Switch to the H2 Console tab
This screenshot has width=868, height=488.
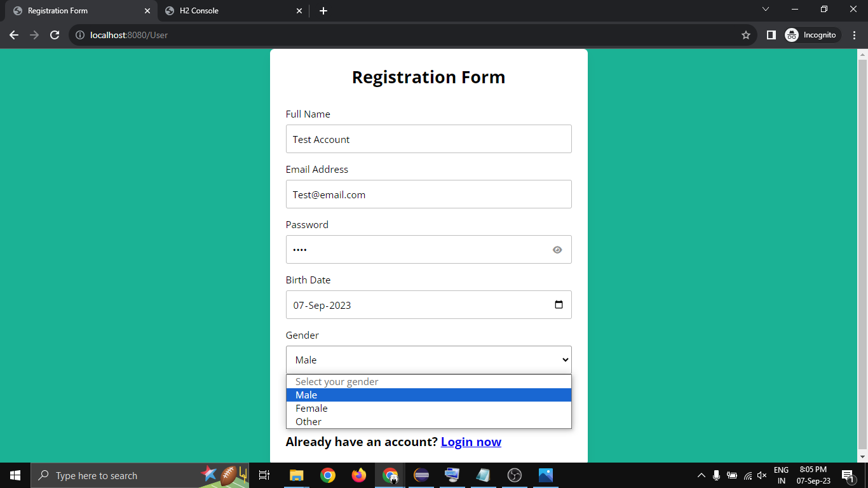tap(233, 11)
